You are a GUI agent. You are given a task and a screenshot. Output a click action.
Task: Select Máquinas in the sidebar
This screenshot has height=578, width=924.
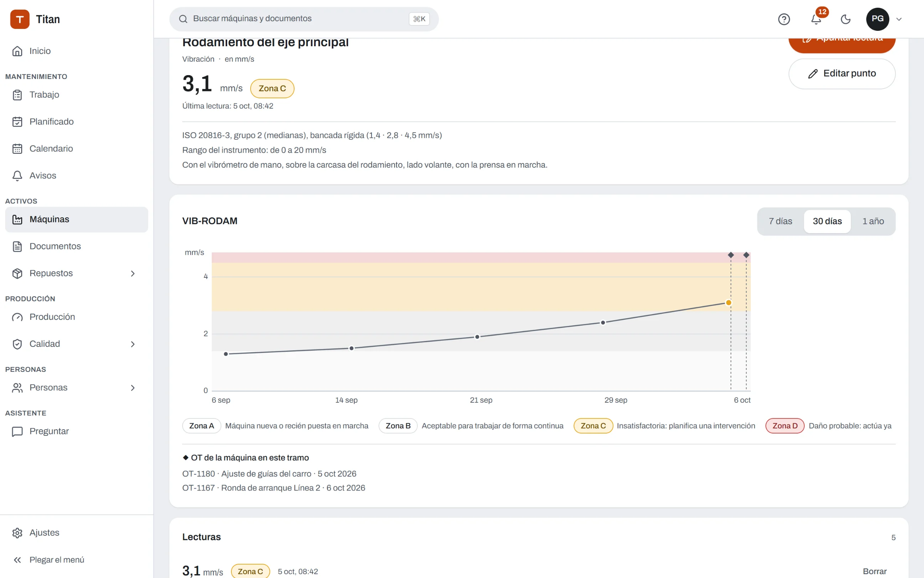pyautogui.click(x=77, y=220)
